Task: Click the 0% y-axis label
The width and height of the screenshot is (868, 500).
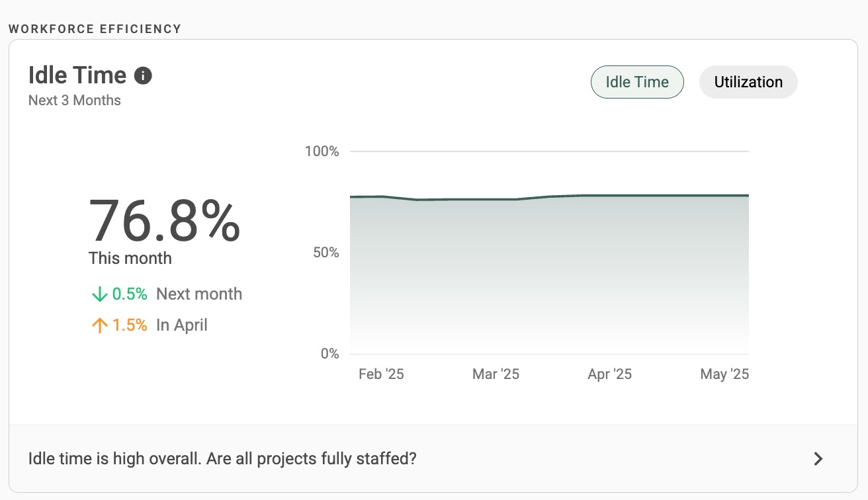Action: [330, 354]
